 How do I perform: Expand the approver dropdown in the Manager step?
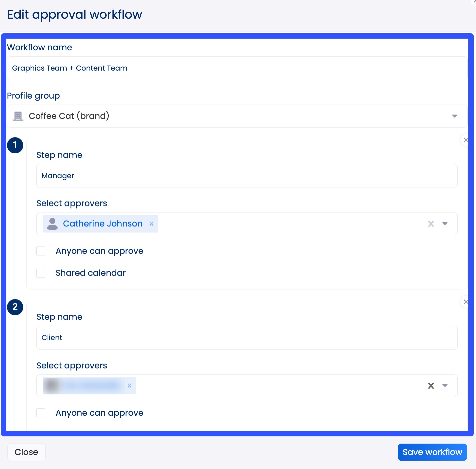pyautogui.click(x=445, y=224)
